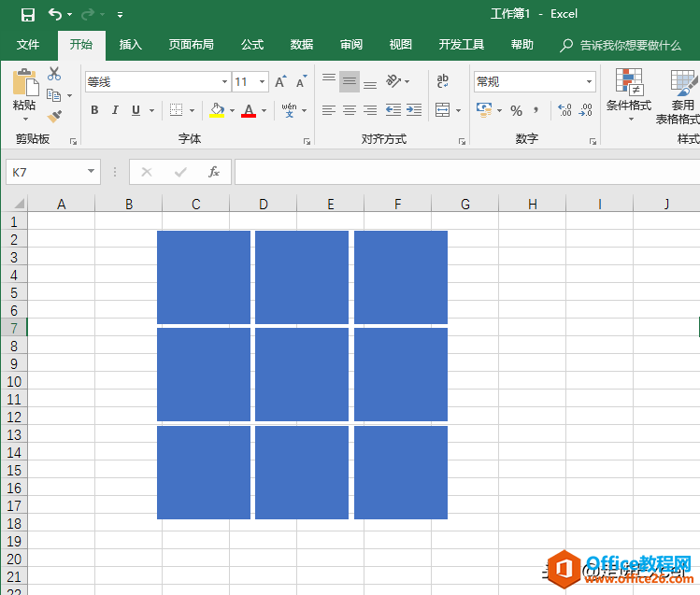Toggle Bold formatting
This screenshot has height=595, width=700.
click(x=94, y=109)
